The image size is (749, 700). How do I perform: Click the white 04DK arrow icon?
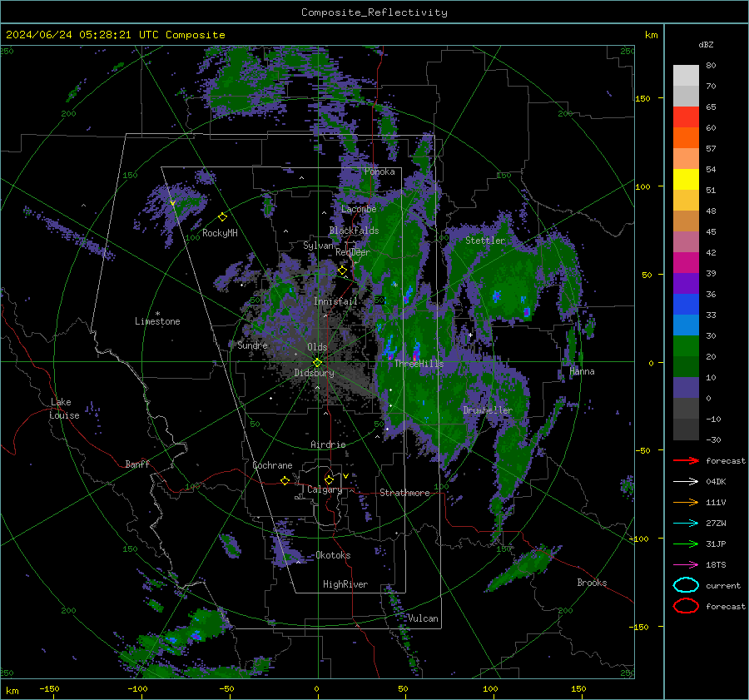pyautogui.click(x=686, y=481)
